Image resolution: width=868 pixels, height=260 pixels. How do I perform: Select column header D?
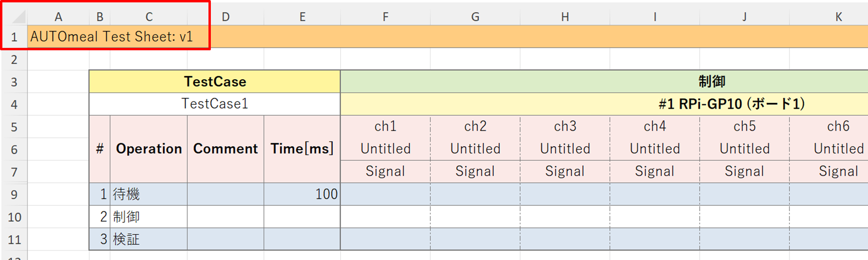[x=226, y=17]
